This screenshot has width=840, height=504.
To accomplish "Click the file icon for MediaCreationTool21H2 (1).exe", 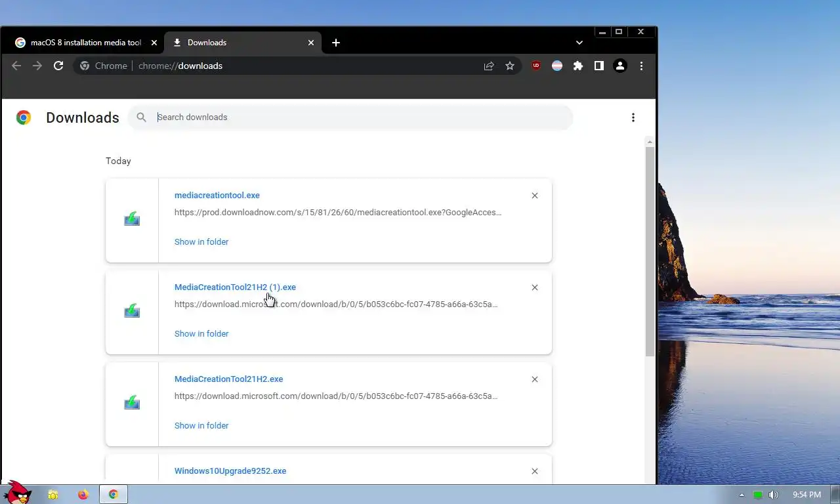I will [x=132, y=311].
